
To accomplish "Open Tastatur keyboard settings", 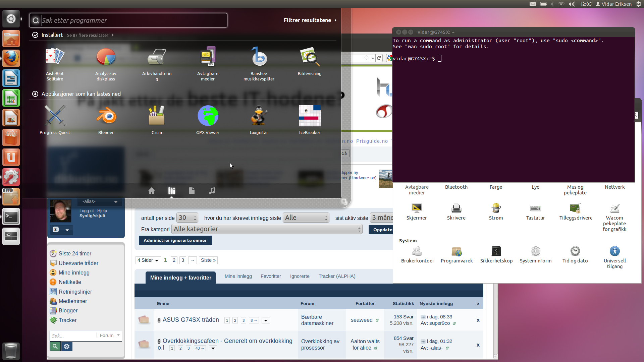I will (x=535, y=212).
